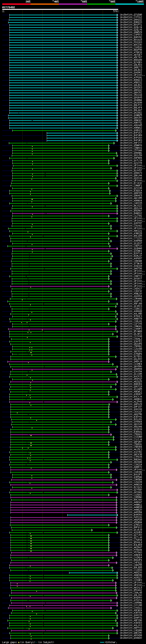
Task: Click the cyan alignment bar for UniRef100_B0FUS7
Action: (x=82, y=133)
